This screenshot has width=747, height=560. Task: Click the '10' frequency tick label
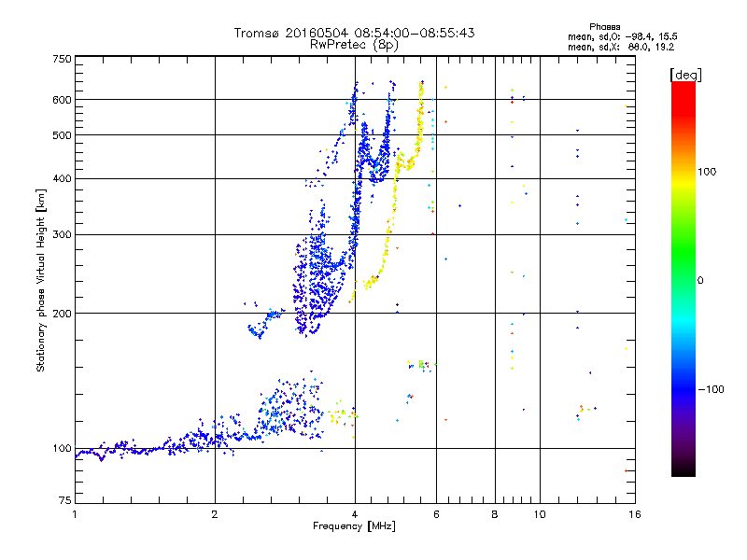(x=540, y=514)
